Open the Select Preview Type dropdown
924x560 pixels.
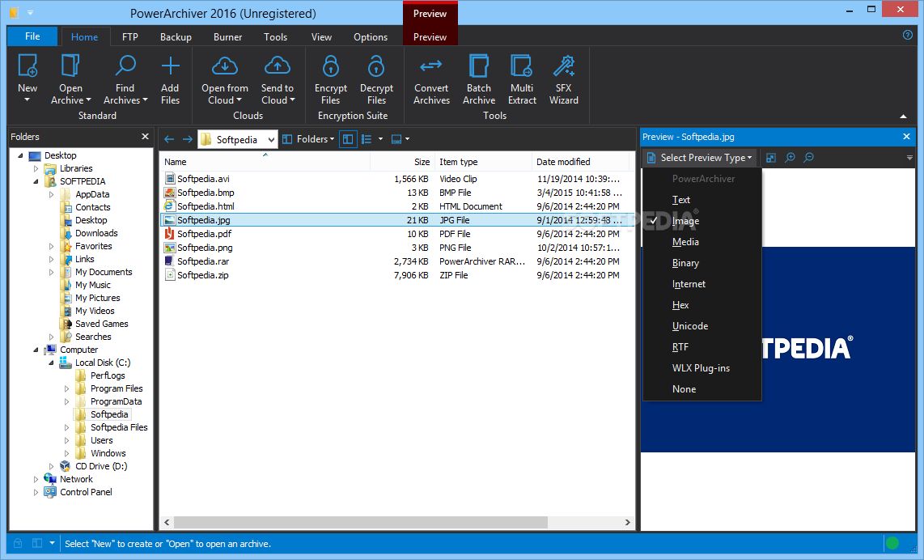click(x=700, y=157)
